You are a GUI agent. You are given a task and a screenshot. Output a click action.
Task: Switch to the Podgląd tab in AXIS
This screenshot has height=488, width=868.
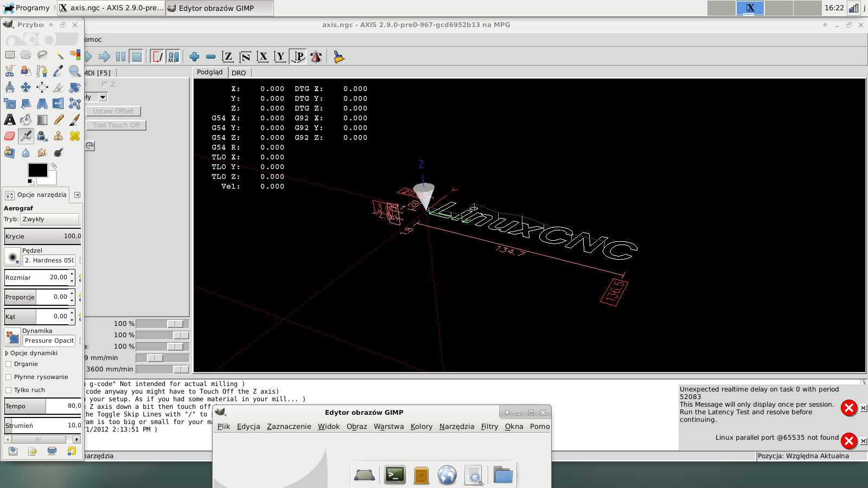(209, 72)
